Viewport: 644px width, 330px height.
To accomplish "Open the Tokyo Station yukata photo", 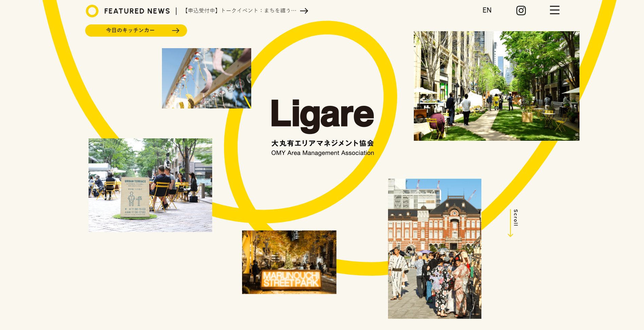I will (x=435, y=249).
